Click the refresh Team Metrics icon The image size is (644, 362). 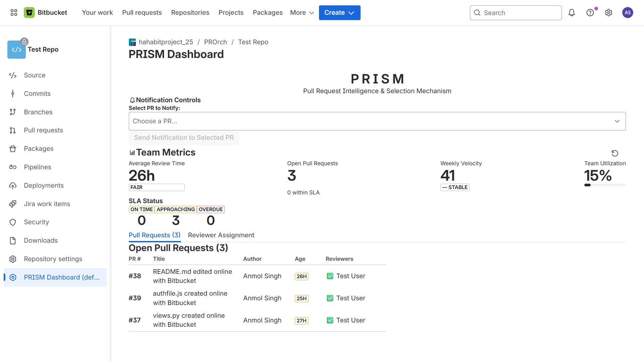pyautogui.click(x=614, y=153)
